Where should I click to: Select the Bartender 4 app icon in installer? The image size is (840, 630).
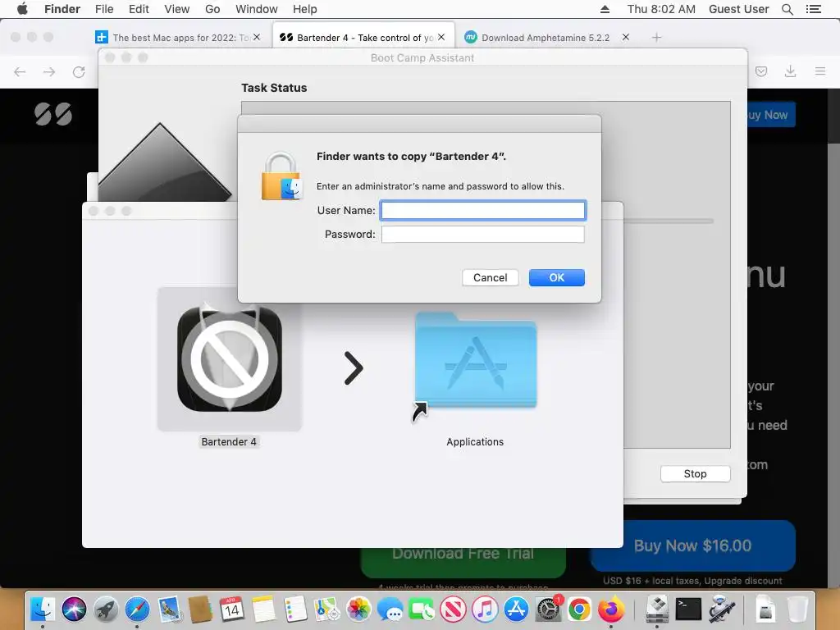[230, 359]
